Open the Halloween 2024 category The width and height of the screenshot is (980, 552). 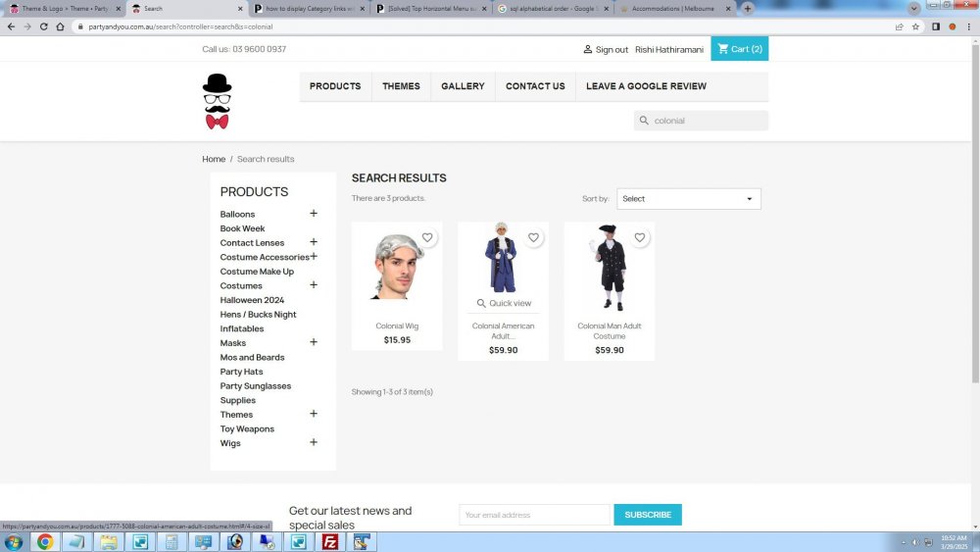(x=252, y=300)
